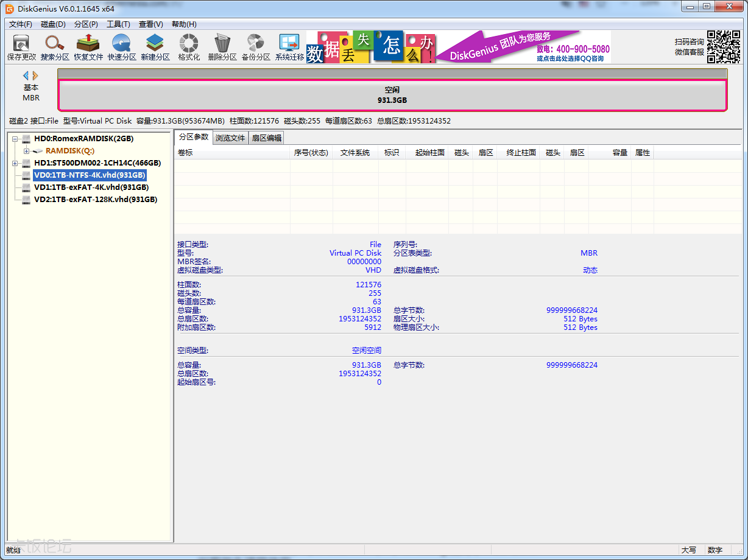
Task: Open 备份分区 (Backup Partition)
Action: pos(255,47)
